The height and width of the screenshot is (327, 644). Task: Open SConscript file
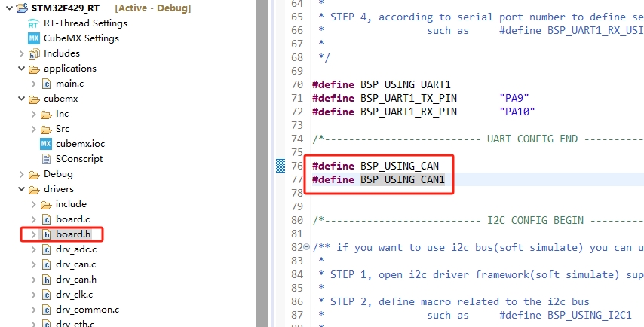[x=79, y=159]
